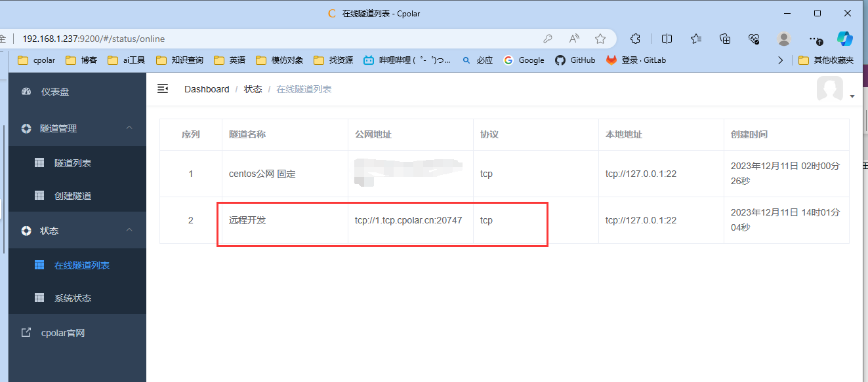868x382 pixels.
Task: Click the address bar URL field
Action: pos(262,39)
